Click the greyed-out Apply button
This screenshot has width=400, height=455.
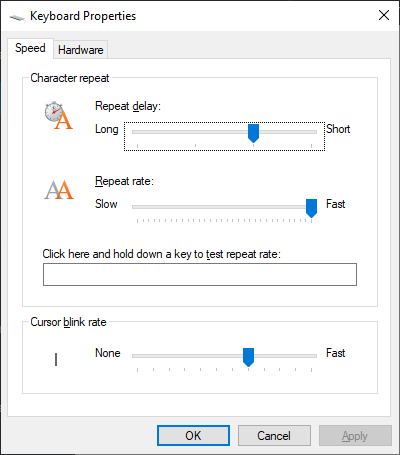(355, 435)
